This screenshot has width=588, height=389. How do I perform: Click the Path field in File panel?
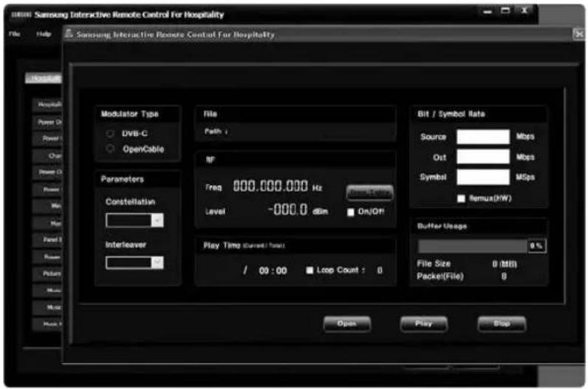click(x=295, y=132)
